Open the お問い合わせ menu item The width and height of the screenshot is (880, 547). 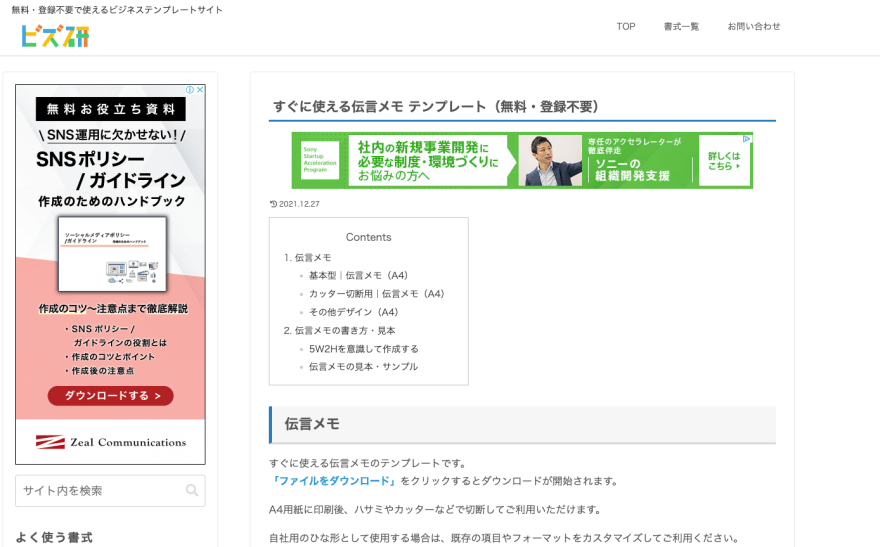[754, 26]
